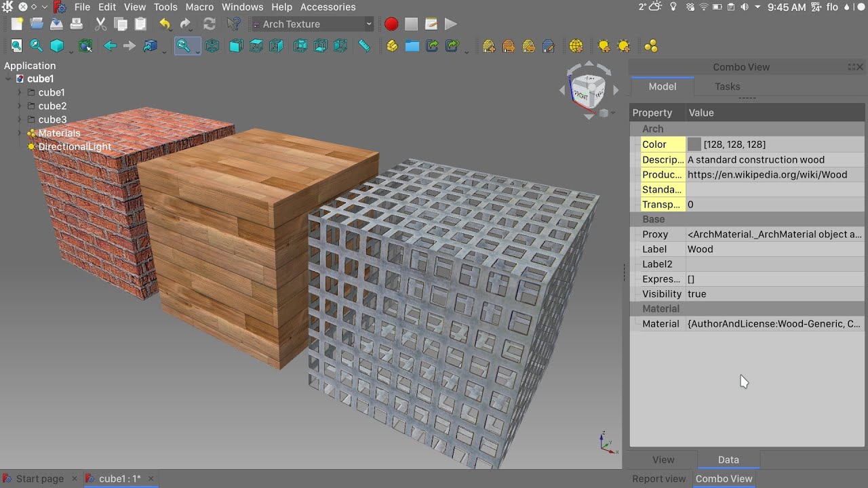The height and width of the screenshot is (488, 868).
Task: Cut the selection with the scissors icon
Action: pyautogui.click(x=100, y=24)
